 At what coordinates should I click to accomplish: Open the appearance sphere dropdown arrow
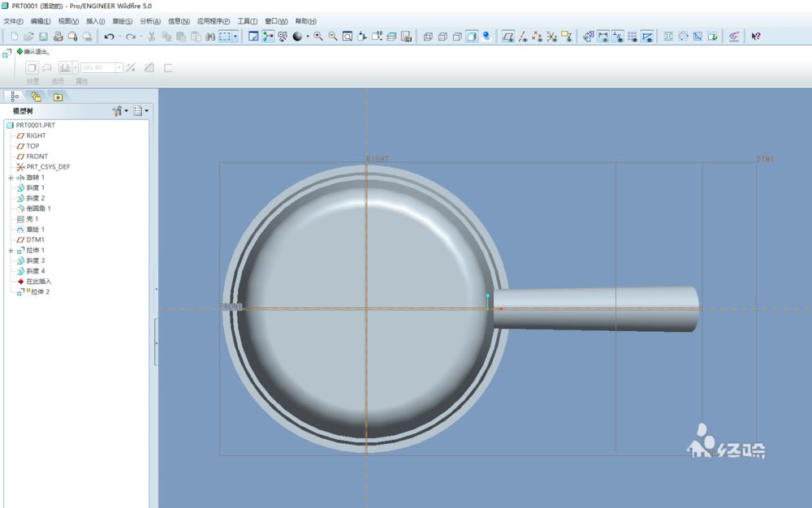[x=308, y=37]
